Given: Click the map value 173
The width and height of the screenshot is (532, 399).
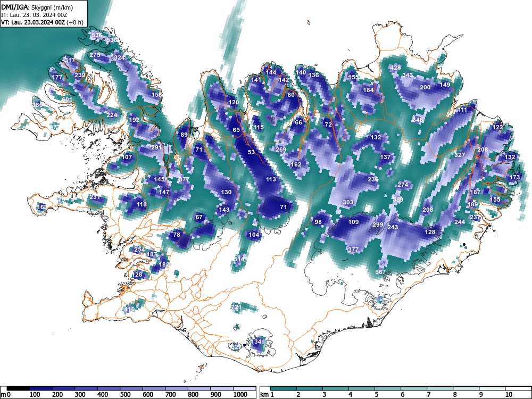Looking at the screenshot, I should 514,178.
